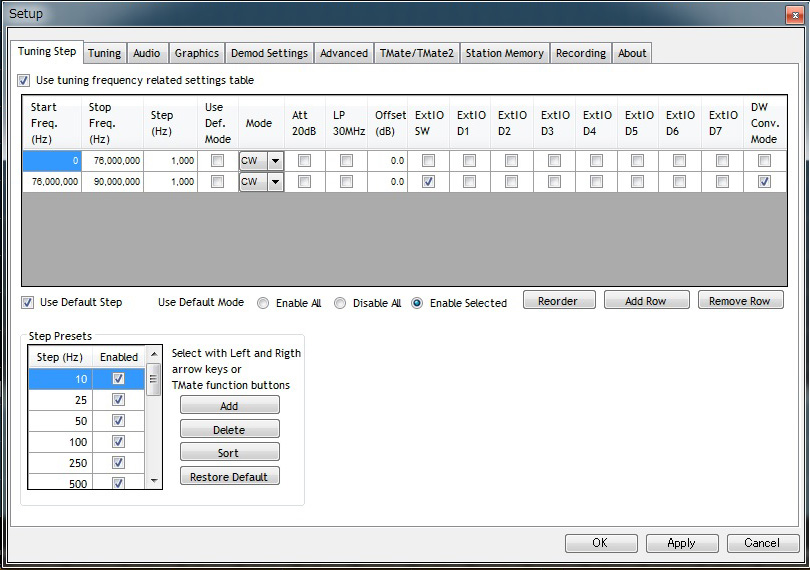Toggle the Use Default Step checkbox
This screenshot has height=570, width=810.
click(28, 302)
